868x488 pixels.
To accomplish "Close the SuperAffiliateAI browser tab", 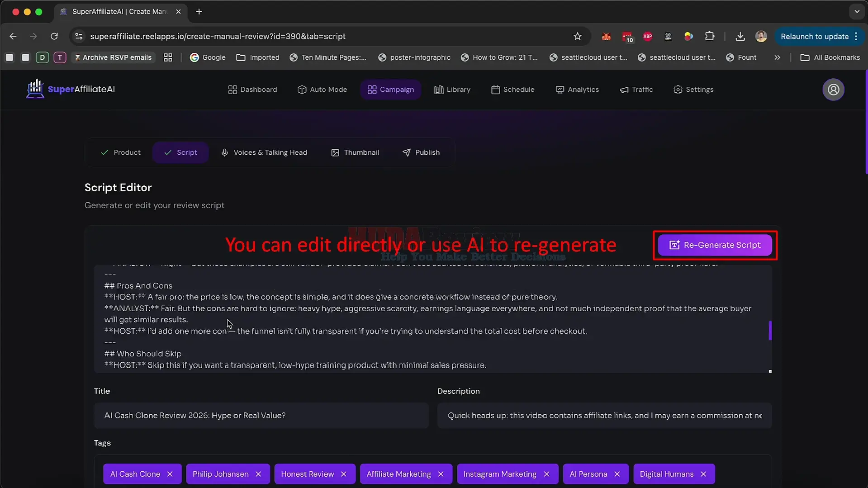I will coord(178,12).
